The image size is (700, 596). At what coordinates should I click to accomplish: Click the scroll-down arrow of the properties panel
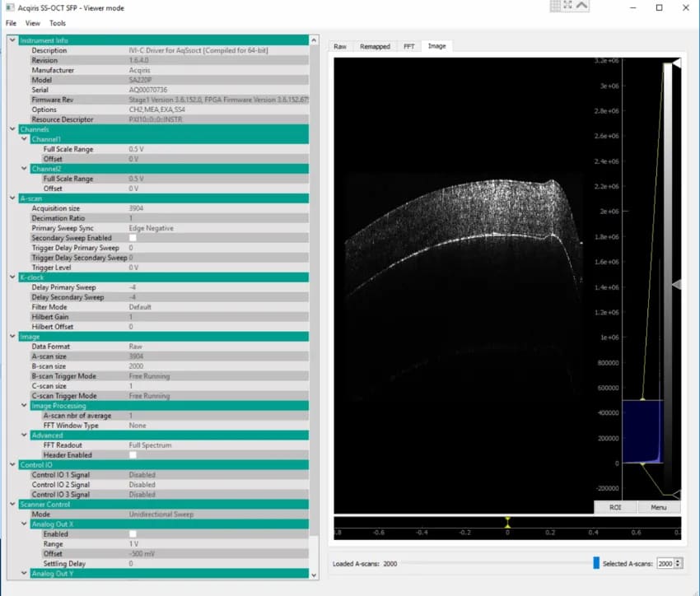[313, 573]
